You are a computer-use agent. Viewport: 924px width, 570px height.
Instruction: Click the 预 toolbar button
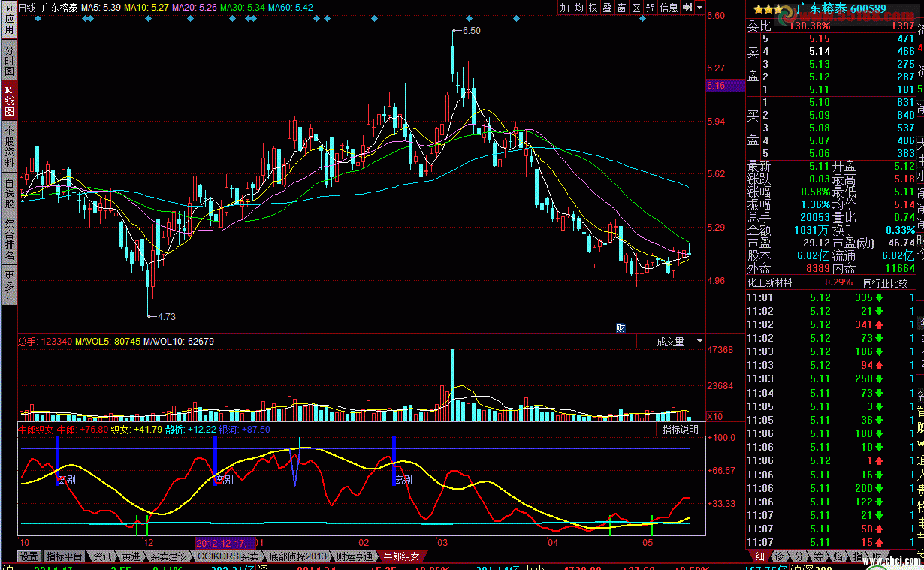[651, 8]
